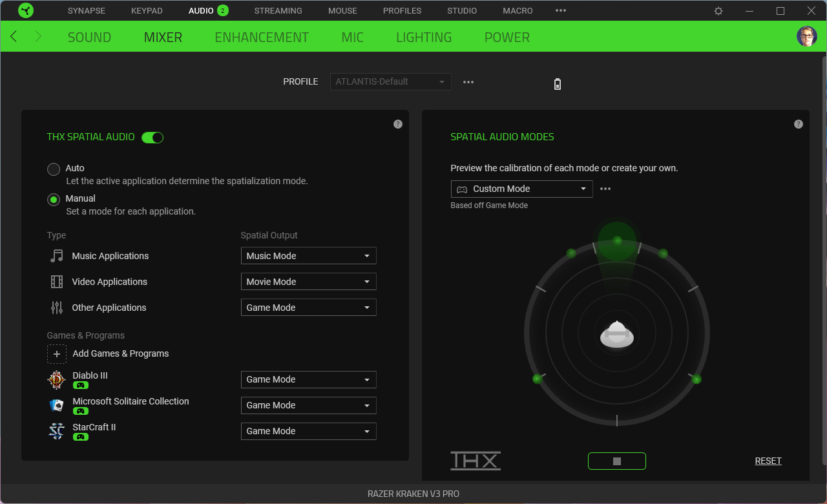Switch to the Keypad tab
827x504 pixels.
point(147,10)
